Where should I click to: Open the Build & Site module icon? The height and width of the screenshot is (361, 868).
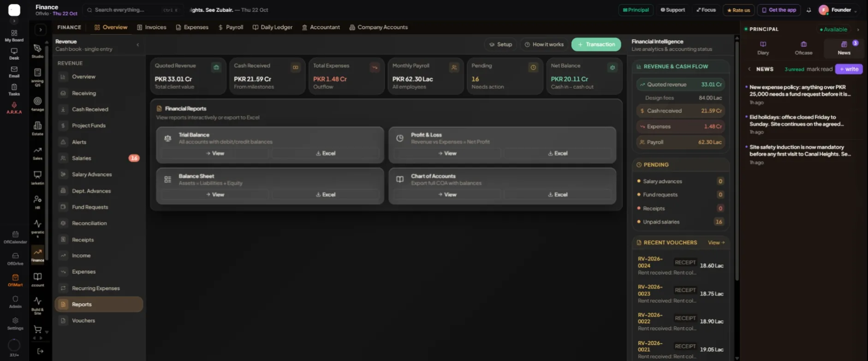[x=37, y=305]
